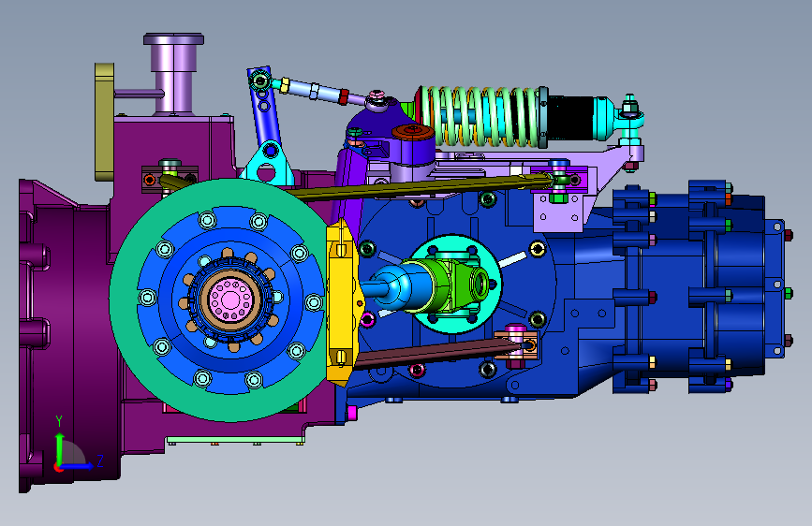Click the Z axis label of the triad
This screenshot has width=812, height=526.
100,460
